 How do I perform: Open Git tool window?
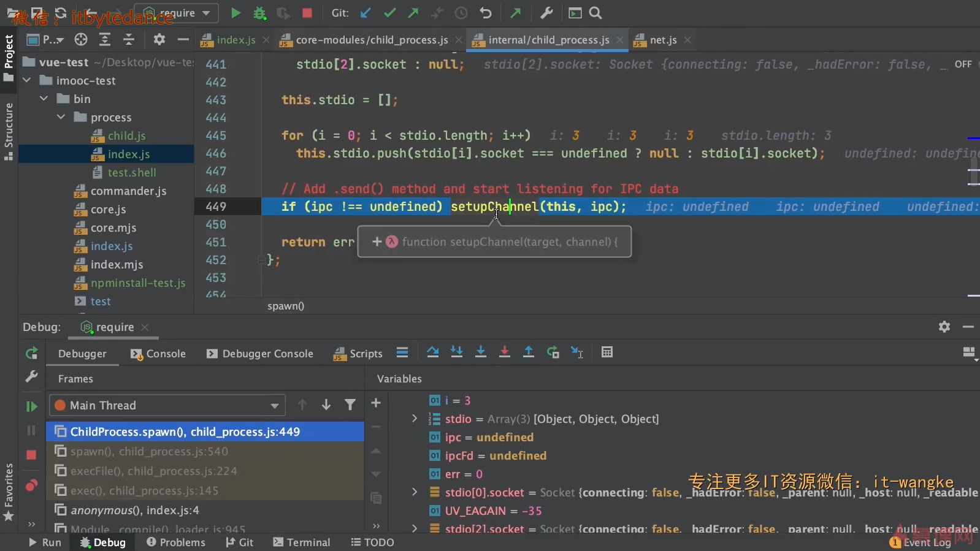pyautogui.click(x=239, y=542)
